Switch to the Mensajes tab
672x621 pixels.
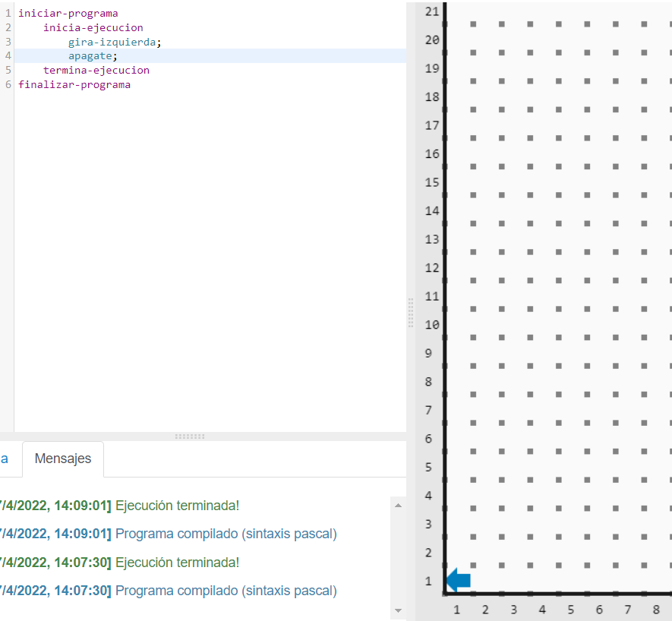tap(63, 459)
